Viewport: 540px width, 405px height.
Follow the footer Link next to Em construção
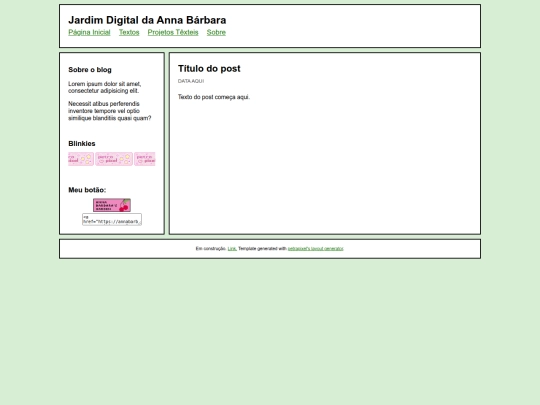232,249
